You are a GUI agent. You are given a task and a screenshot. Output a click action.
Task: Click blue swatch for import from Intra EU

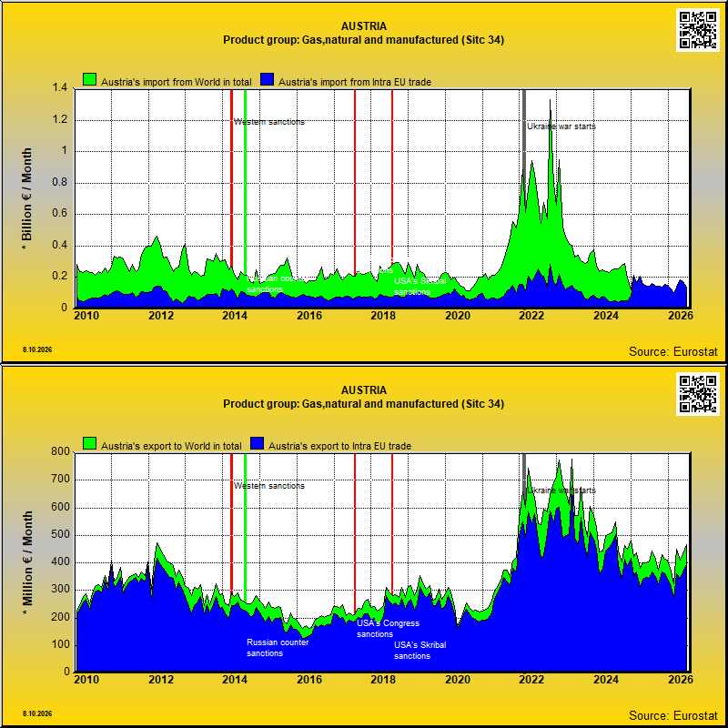point(267,79)
